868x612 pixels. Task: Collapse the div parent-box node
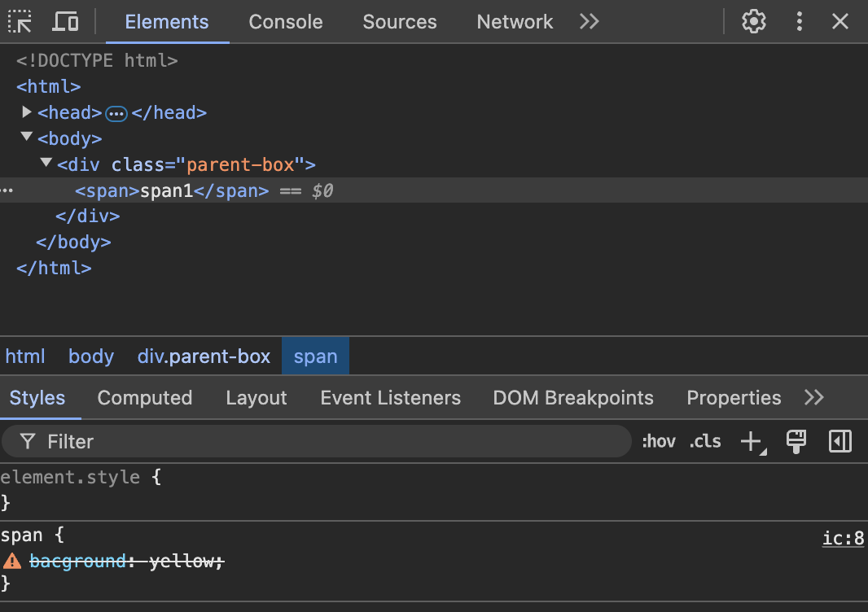(46, 162)
